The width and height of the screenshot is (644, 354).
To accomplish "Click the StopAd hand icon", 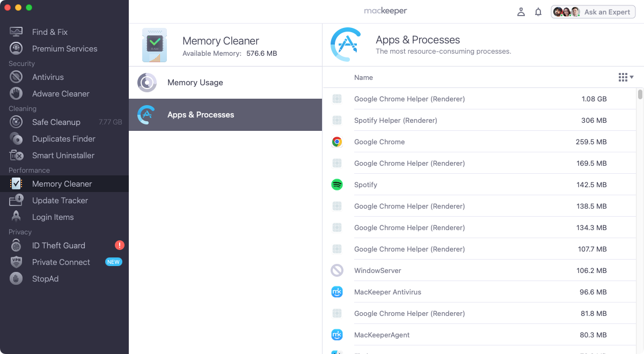I will (16, 278).
